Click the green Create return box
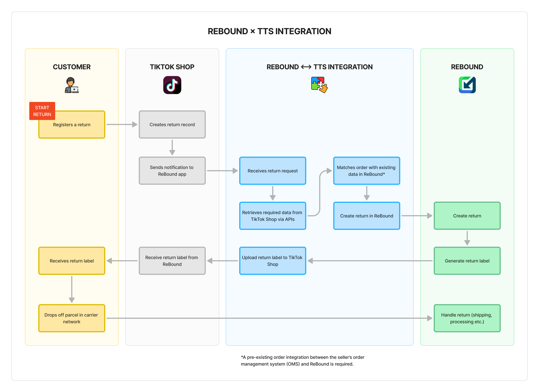The height and width of the screenshot is (392, 539). (467, 216)
